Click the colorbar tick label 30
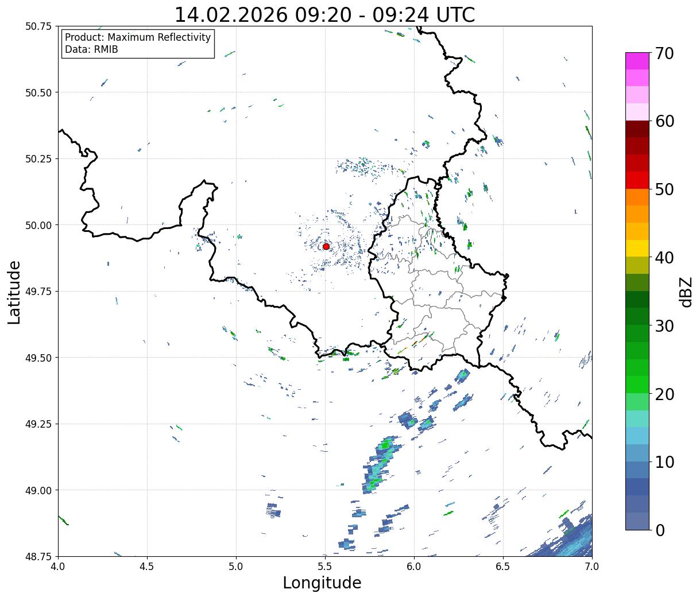This screenshot has width=700, height=597. click(x=664, y=326)
